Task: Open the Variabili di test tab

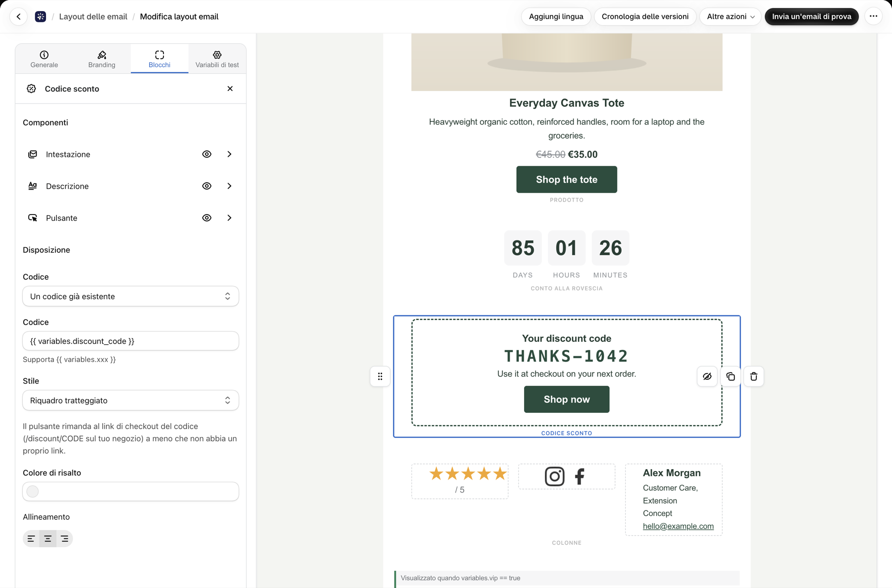Action: pos(217,59)
